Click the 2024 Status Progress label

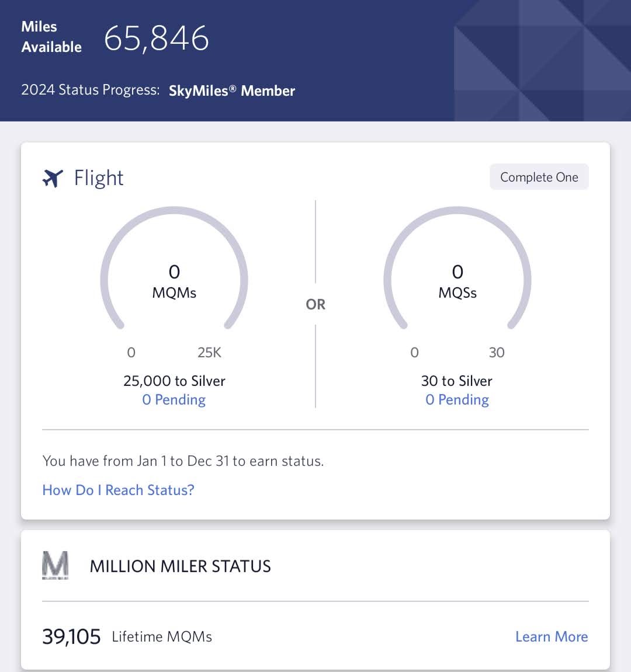coord(91,89)
